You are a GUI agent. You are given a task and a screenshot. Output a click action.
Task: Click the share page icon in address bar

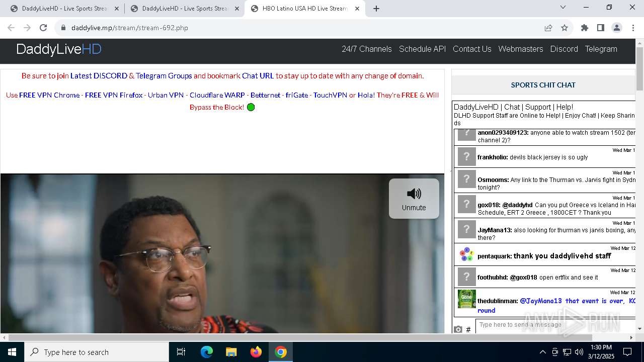(548, 28)
